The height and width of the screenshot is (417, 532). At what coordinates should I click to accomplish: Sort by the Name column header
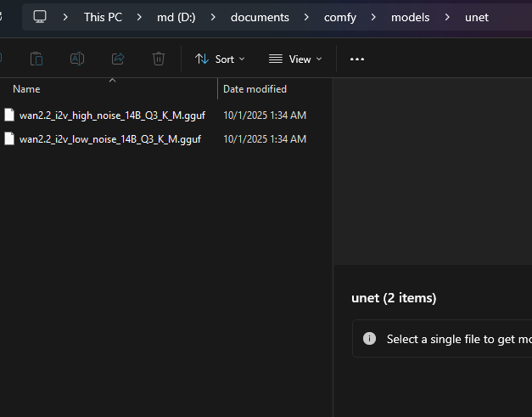pyautogui.click(x=26, y=89)
